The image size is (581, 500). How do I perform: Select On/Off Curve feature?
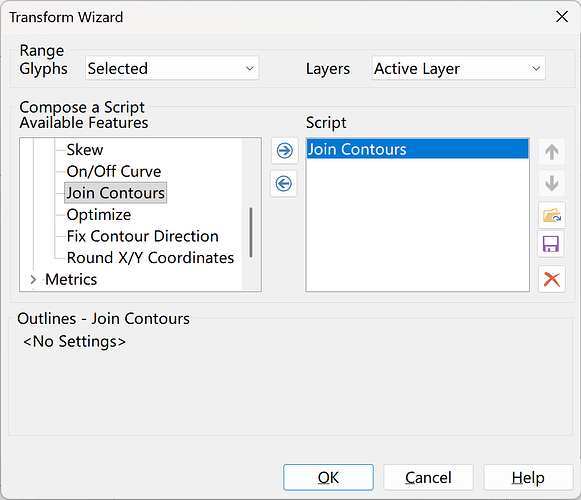pos(114,171)
